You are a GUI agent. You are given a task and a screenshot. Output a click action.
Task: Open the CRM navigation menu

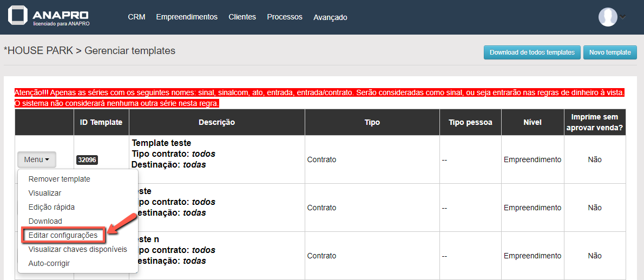(x=136, y=17)
